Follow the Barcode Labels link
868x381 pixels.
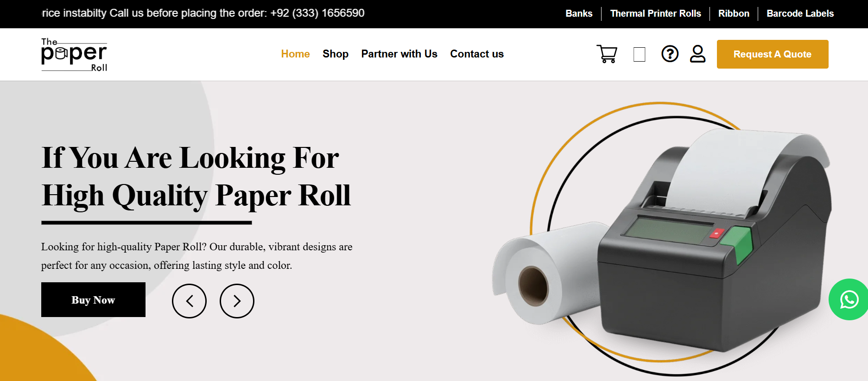pos(800,13)
